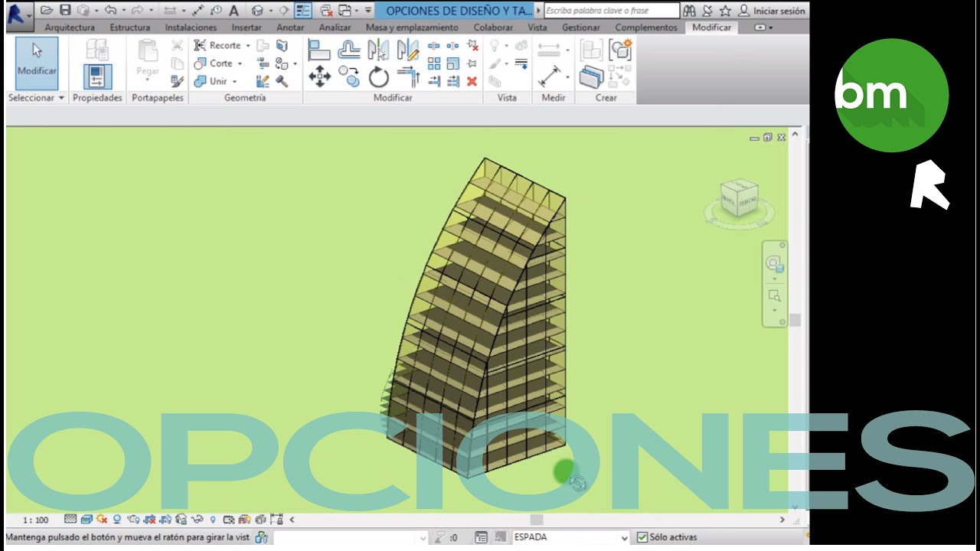
Task: Activate the Copy tool with two circles
Action: (349, 77)
